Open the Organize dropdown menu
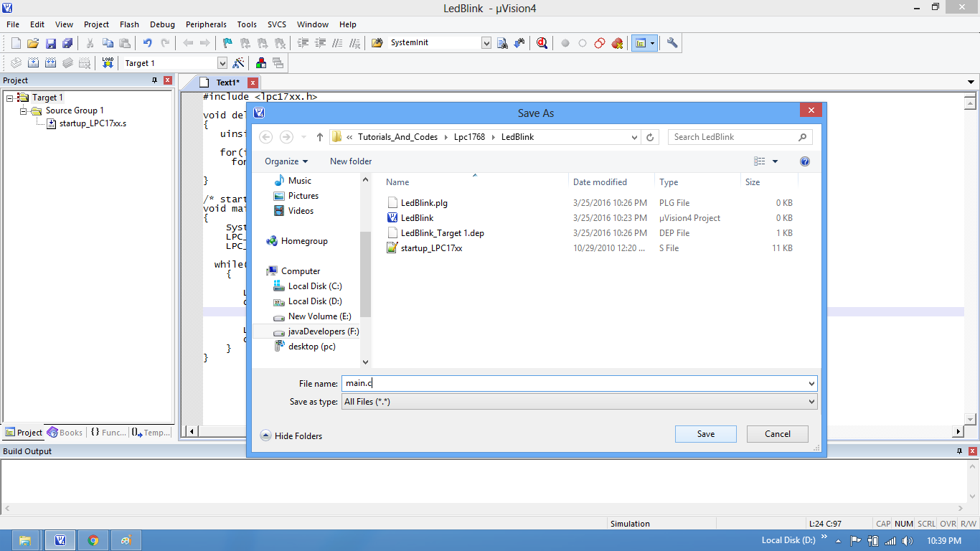This screenshot has height=551, width=980. [286, 161]
